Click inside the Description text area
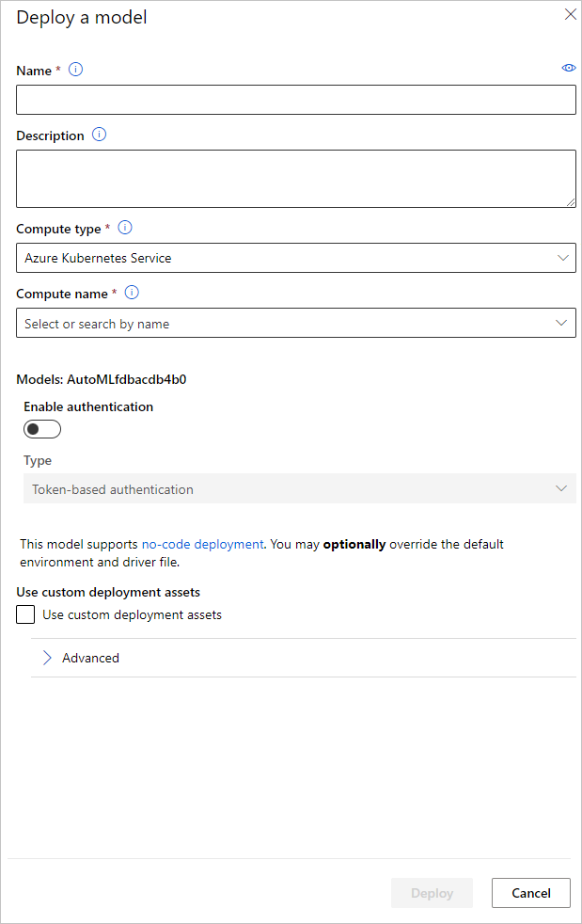 tap(295, 178)
